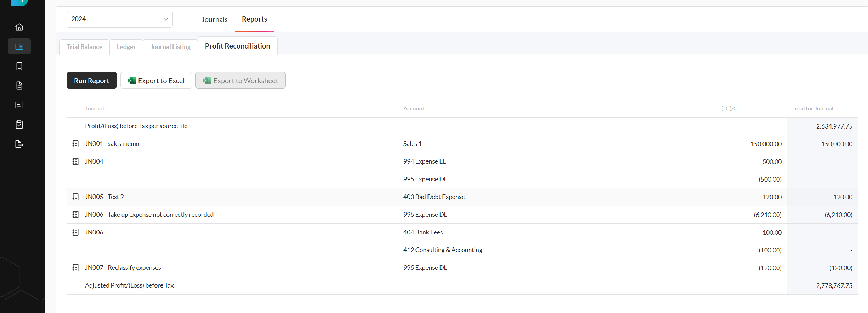The height and width of the screenshot is (313, 868).
Task: Click the Run Report button
Action: (92, 80)
